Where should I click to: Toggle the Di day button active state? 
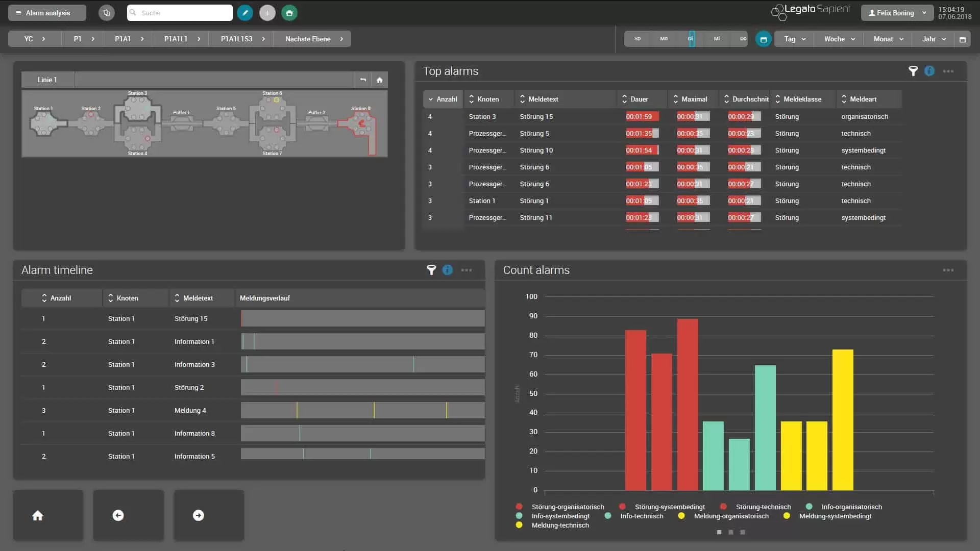[x=690, y=38]
